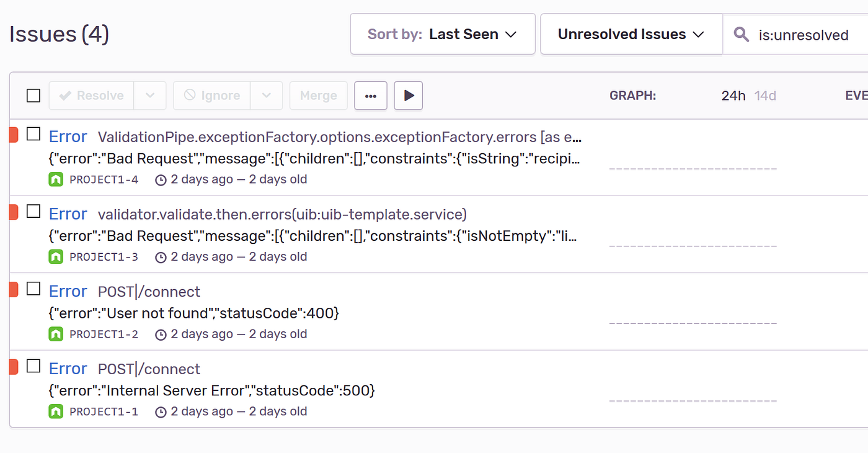Open the ellipsis more actions button

pyautogui.click(x=371, y=96)
